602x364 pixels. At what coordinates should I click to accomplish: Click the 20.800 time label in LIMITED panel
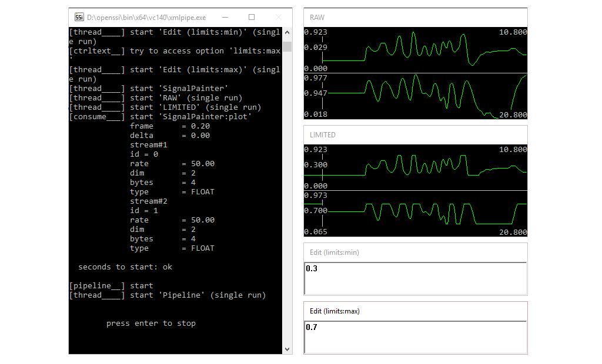click(x=513, y=231)
